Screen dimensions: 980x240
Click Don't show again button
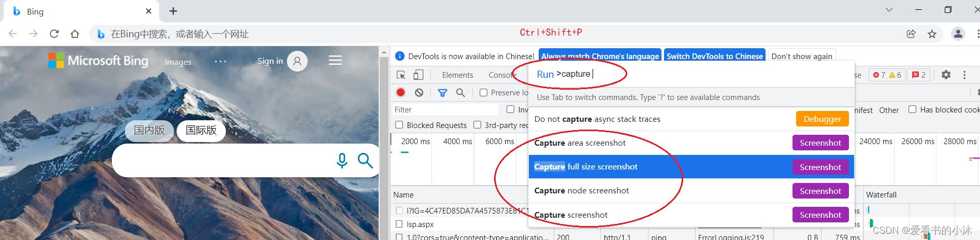point(802,56)
